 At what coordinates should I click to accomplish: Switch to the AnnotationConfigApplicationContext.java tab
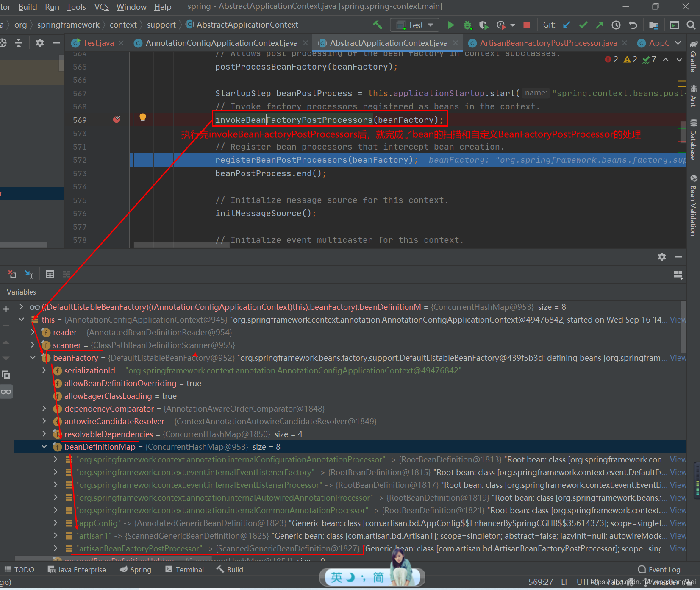pos(221,43)
